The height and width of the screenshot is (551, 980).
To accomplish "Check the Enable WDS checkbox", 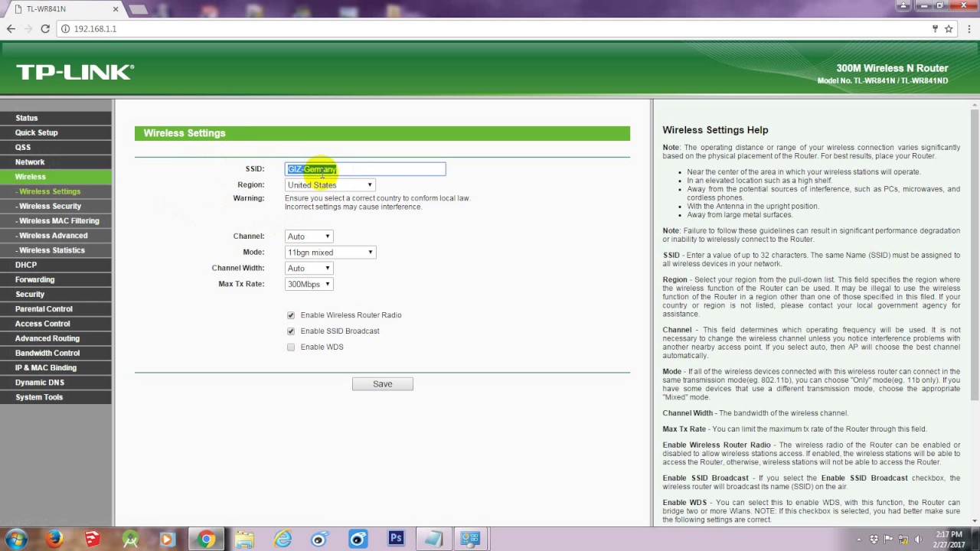I will pos(291,347).
